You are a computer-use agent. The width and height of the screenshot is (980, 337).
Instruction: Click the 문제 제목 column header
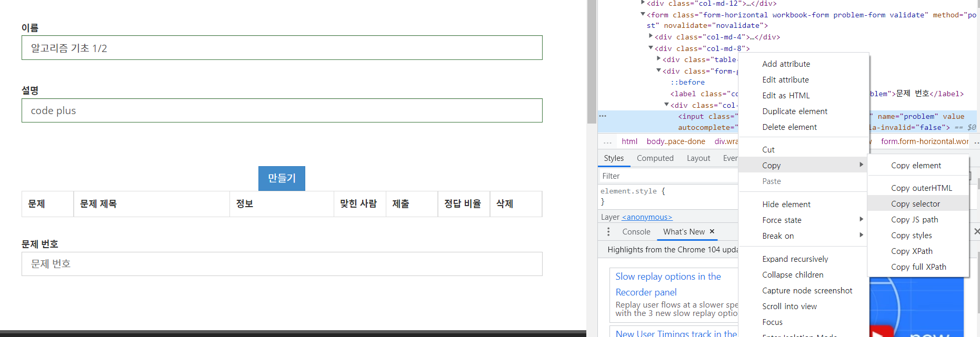point(152,204)
